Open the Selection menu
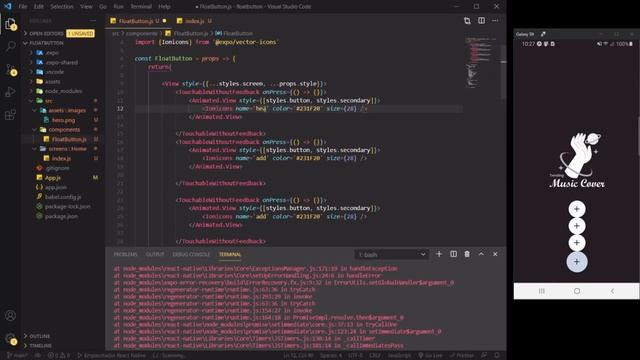This screenshot has width=640, height=360. [x=62, y=7]
